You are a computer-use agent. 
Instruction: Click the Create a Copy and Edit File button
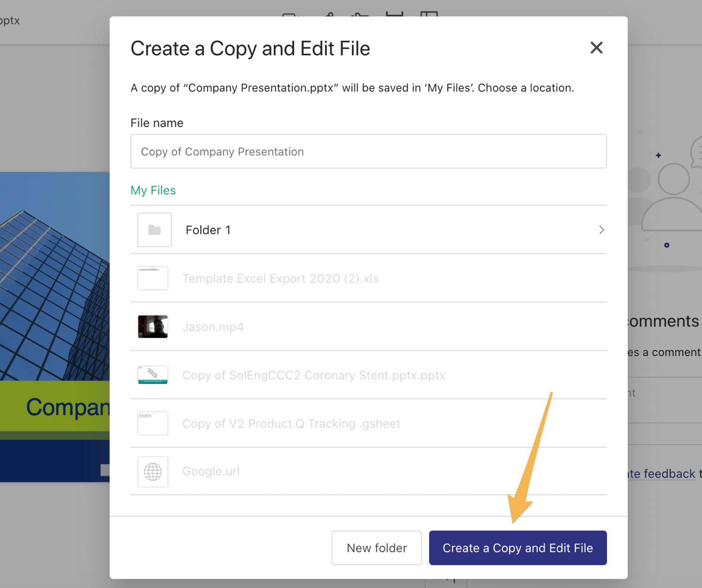click(517, 548)
